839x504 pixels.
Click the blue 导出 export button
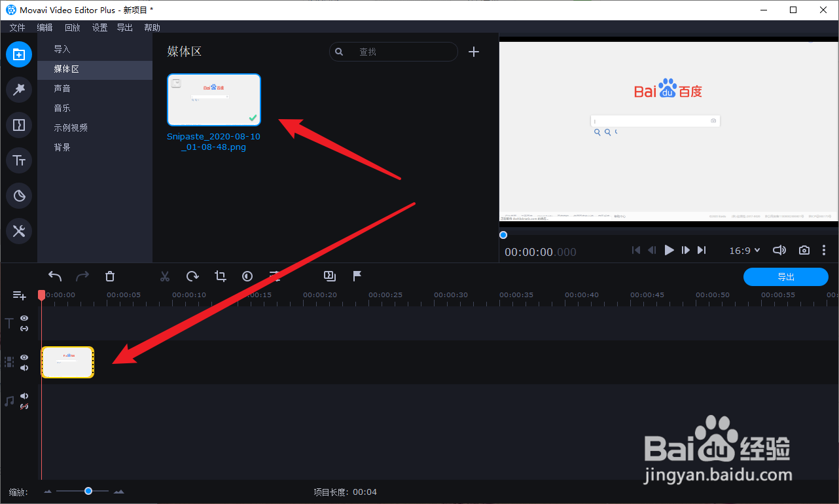click(x=786, y=277)
